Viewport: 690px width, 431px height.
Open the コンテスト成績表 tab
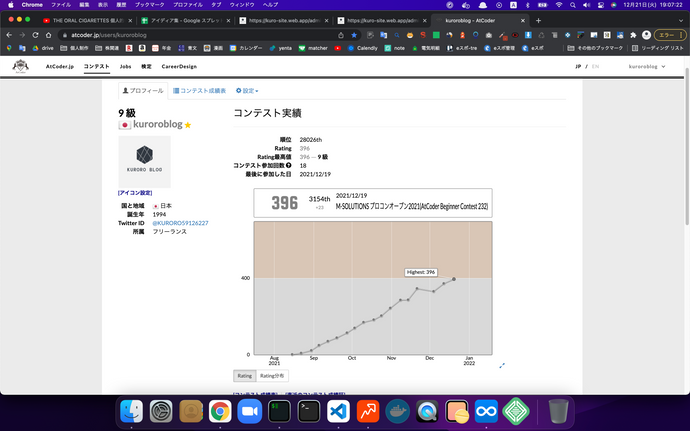[x=199, y=91]
